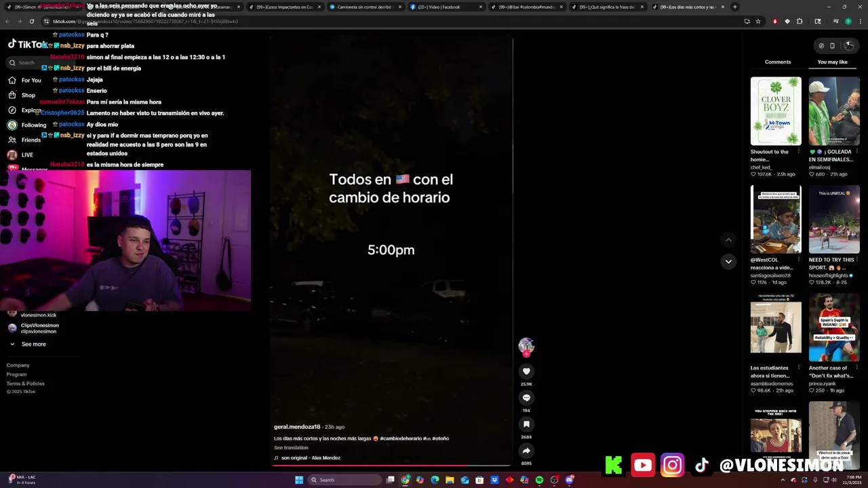The image size is (868, 488).
Task: Open Chrome from the Windows taskbar
Action: [x=405, y=480]
